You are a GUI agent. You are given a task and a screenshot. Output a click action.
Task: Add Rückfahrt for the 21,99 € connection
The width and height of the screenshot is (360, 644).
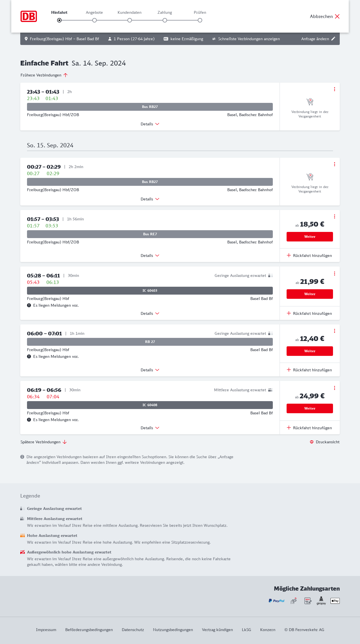pyautogui.click(x=309, y=313)
